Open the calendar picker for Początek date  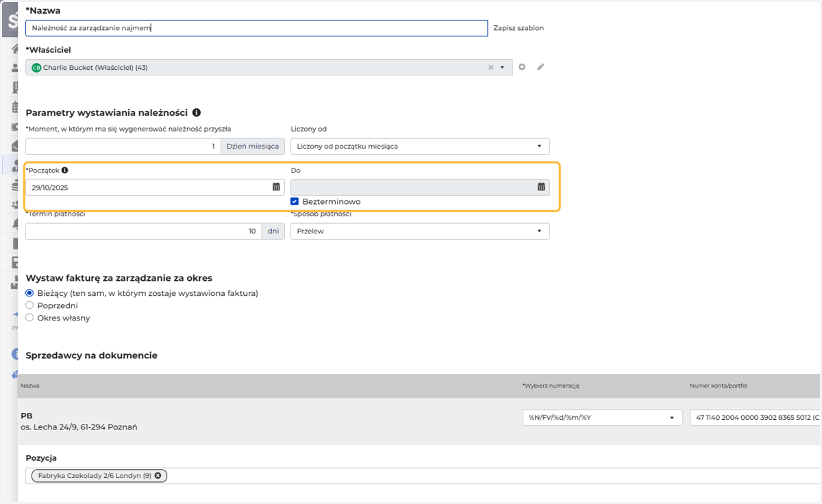276,187
